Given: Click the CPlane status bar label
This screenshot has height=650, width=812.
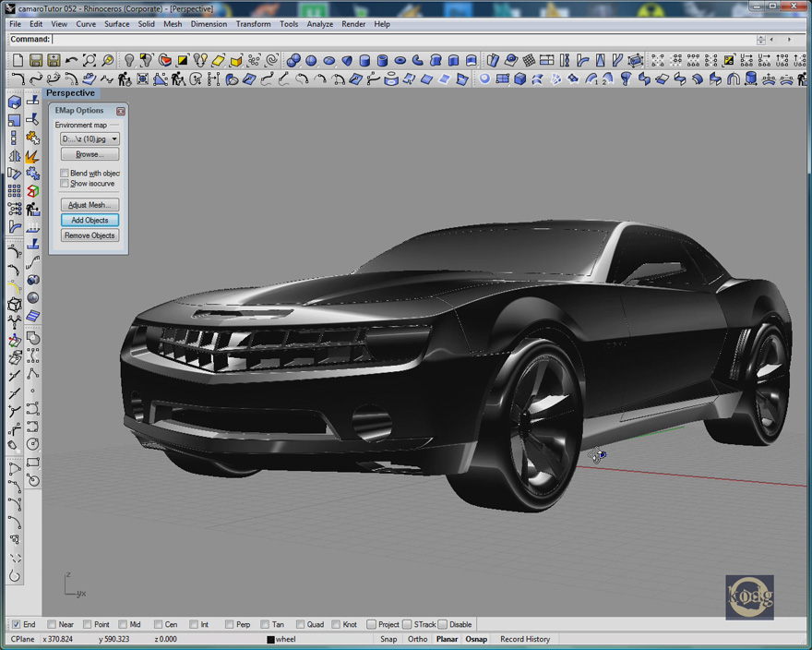Looking at the screenshot, I should pos(23,639).
